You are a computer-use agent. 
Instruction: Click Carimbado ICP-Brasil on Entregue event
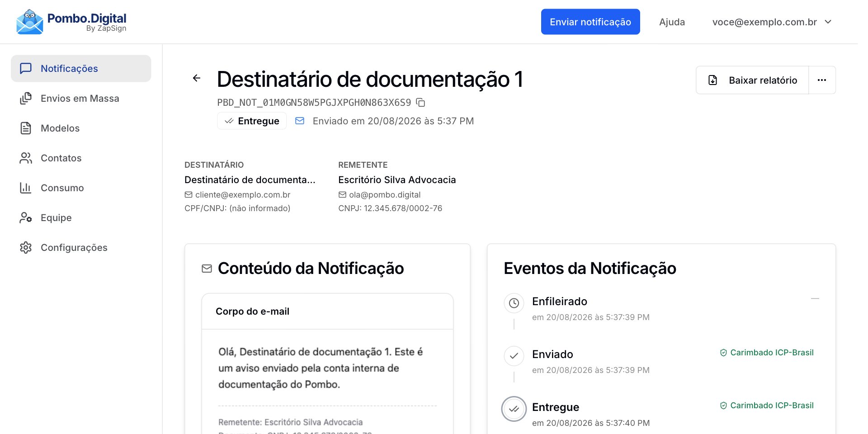point(767,406)
